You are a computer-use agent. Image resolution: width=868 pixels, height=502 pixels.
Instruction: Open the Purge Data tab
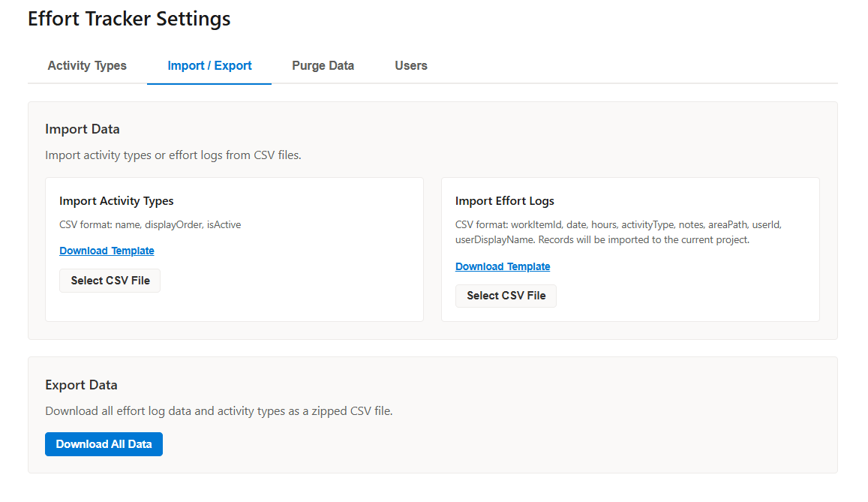323,65
